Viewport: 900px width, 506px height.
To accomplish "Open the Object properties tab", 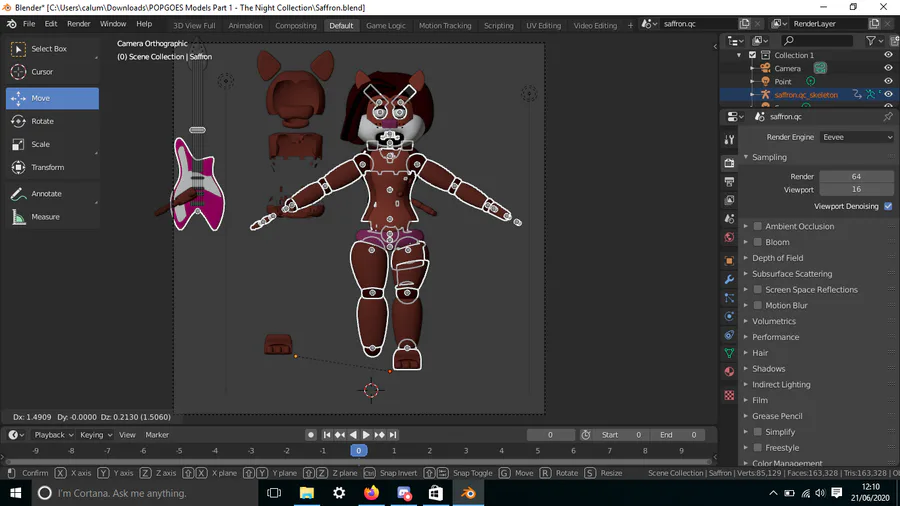I will coord(729,260).
